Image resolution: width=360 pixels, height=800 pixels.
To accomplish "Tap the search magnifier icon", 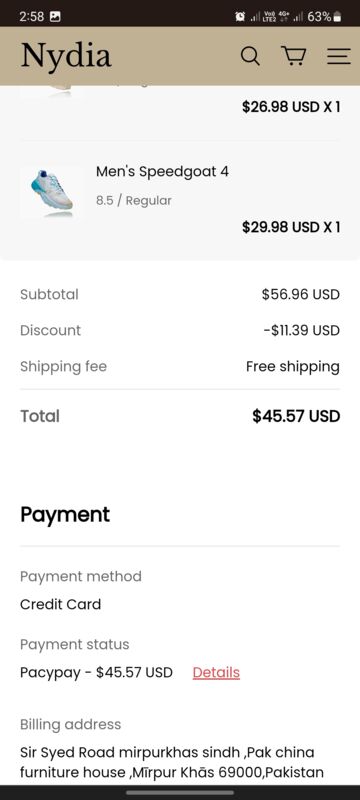I will click(250, 56).
